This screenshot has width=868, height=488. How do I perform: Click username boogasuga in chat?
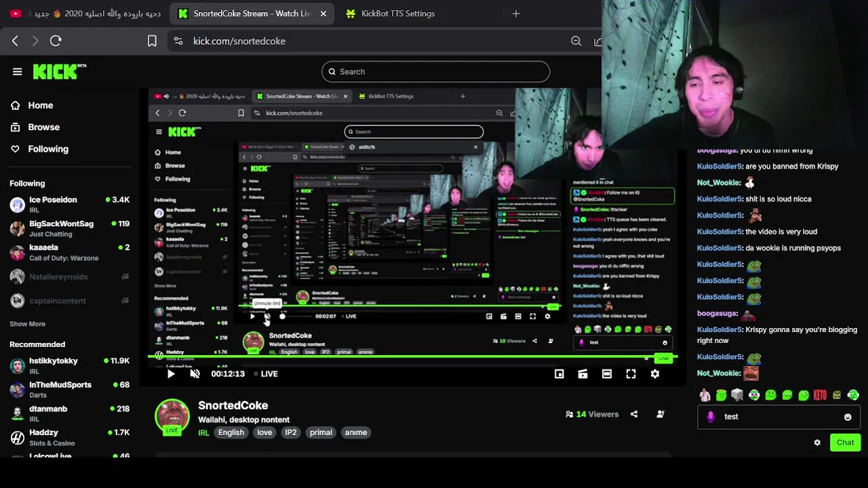[717, 313]
